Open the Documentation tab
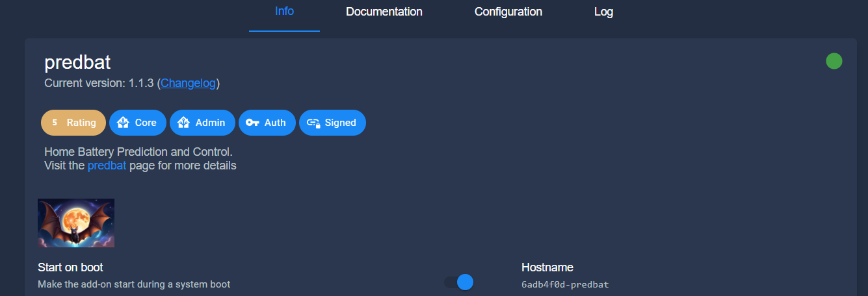Viewport: 868px width, 296px height. coord(384,12)
